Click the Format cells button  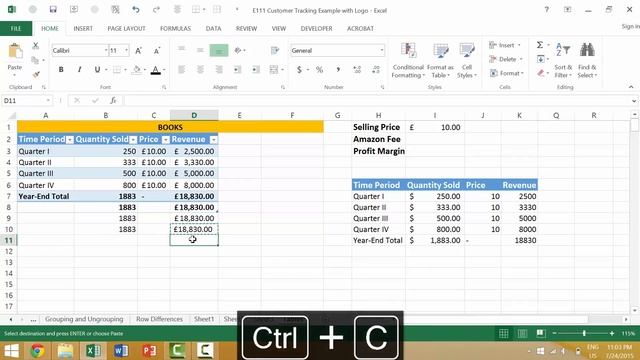point(507,73)
